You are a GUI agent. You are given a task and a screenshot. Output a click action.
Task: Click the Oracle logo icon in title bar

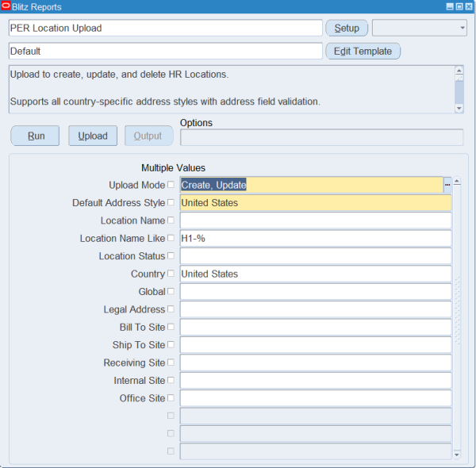click(6, 6)
